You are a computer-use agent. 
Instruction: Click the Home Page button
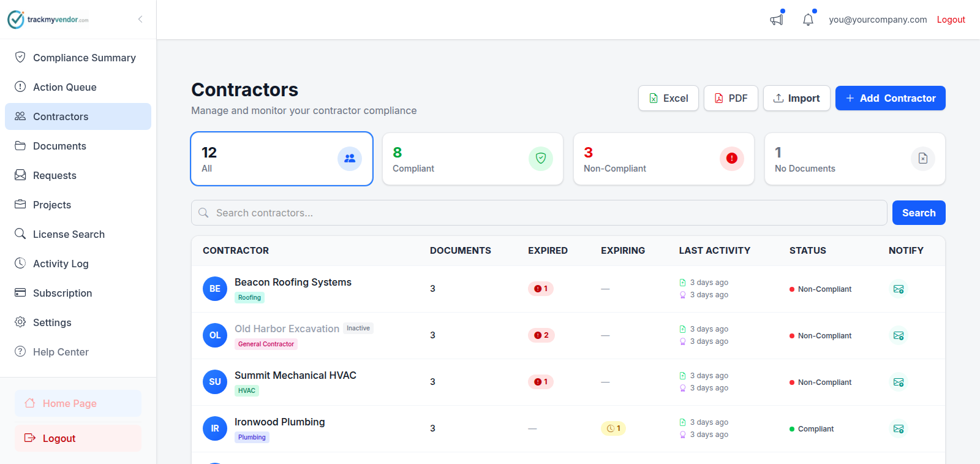78,403
